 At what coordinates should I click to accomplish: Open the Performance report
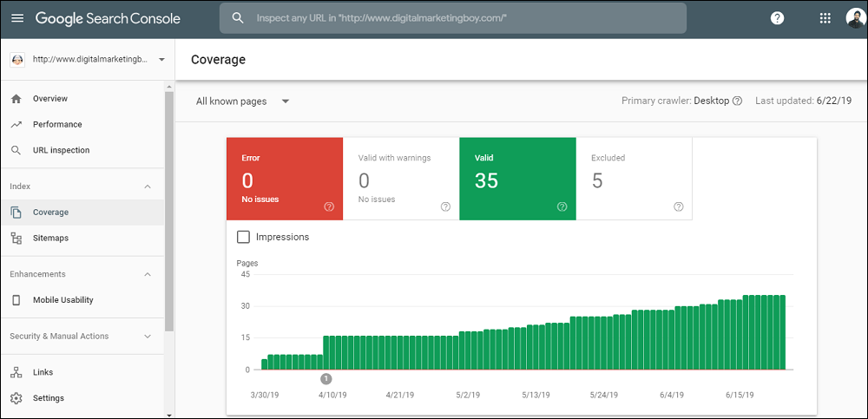coord(82,125)
